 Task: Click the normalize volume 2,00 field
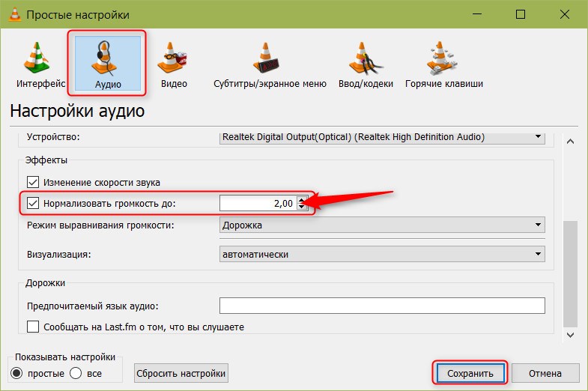pyautogui.click(x=258, y=203)
